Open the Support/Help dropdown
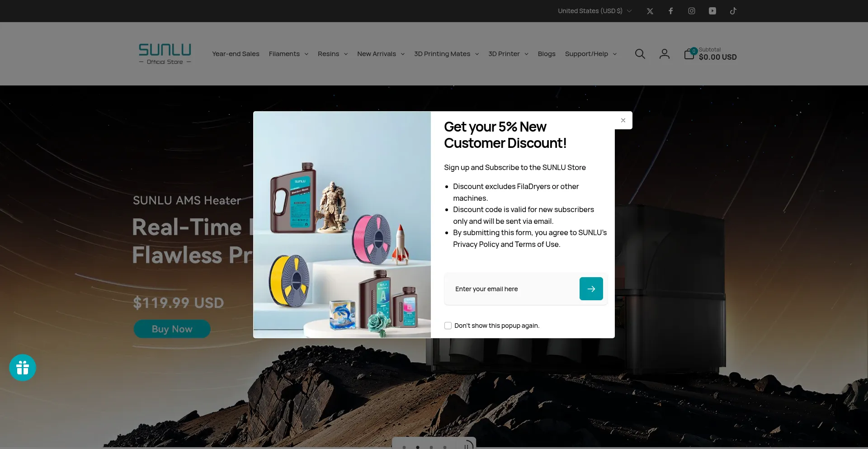This screenshot has height=449, width=868. pos(590,54)
